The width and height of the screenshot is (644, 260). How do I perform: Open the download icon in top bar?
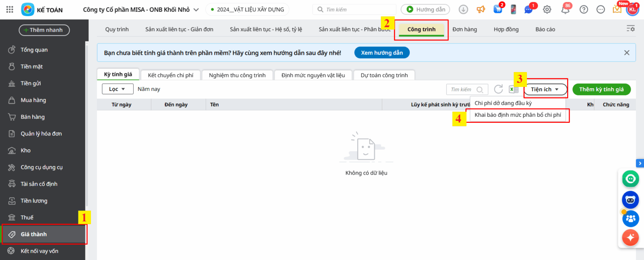click(463, 9)
